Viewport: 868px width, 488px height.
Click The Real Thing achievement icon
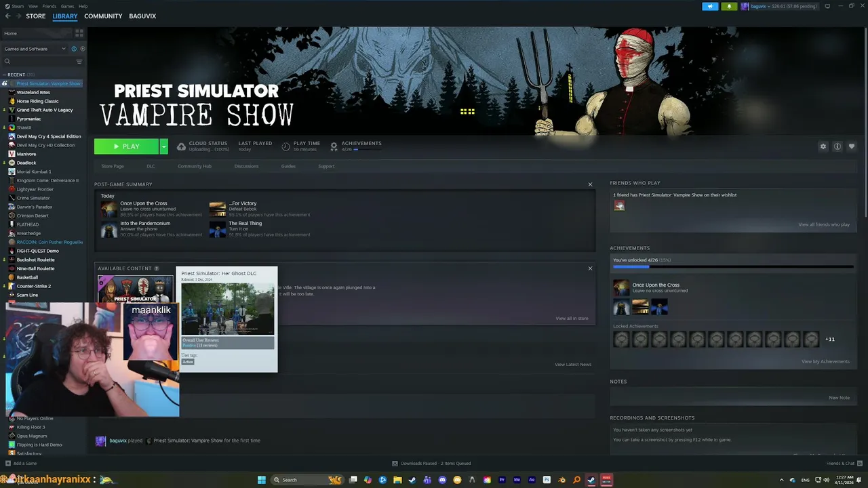[x=218, y=229]
